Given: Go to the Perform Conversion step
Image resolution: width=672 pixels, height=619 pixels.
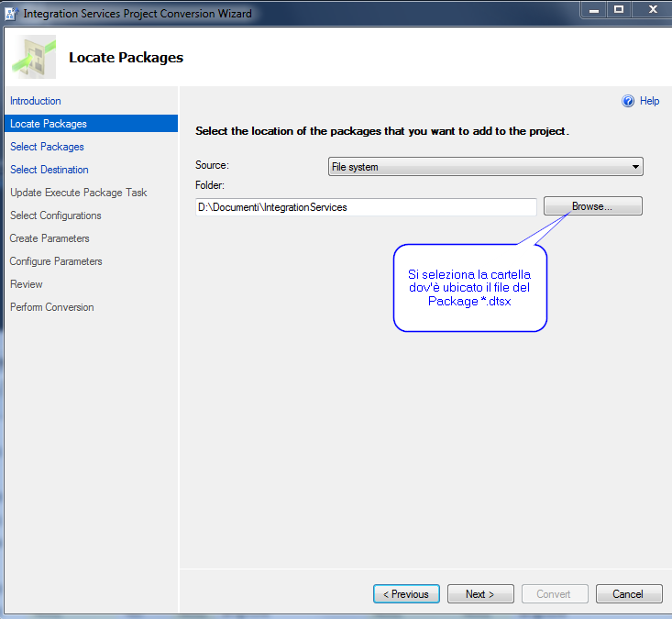Looking at the screenshot, I should [52, 307].
